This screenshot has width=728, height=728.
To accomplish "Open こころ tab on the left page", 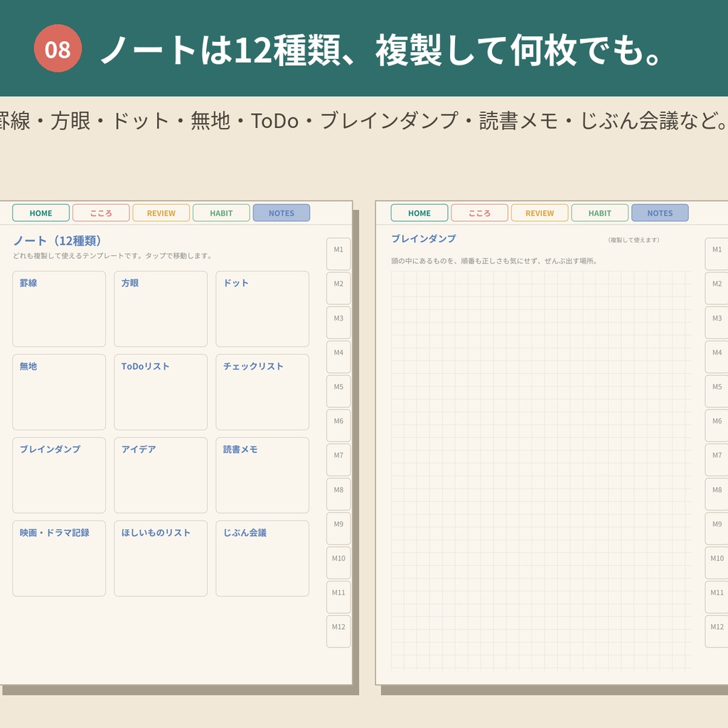I will (x=101, y=213).
